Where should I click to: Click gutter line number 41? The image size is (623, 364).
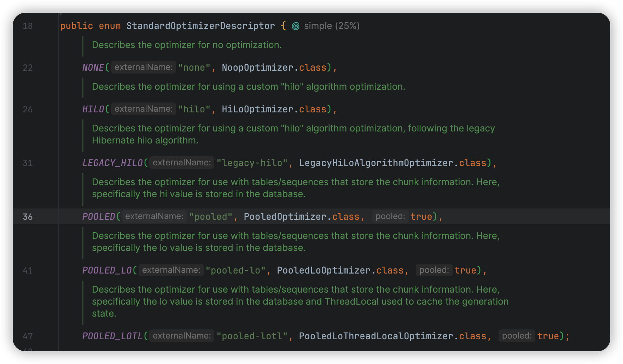click(28, 271)
